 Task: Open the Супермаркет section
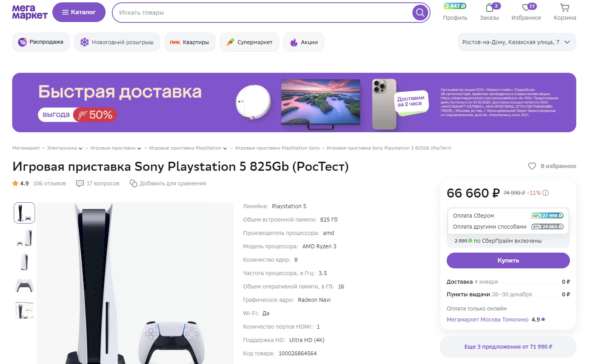coord(249,42)
